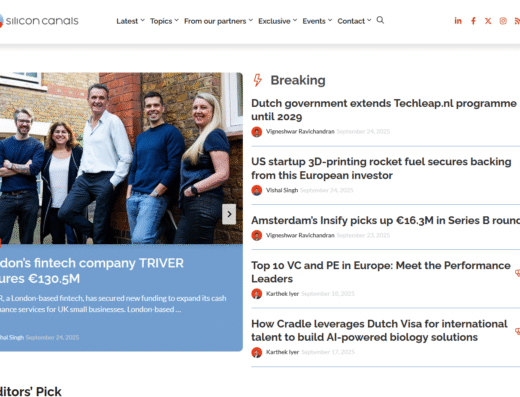Expand the Latest menu chevron
Image resolution: width=520 pixels, height=397 pixels.
click(x=143, y=20)
